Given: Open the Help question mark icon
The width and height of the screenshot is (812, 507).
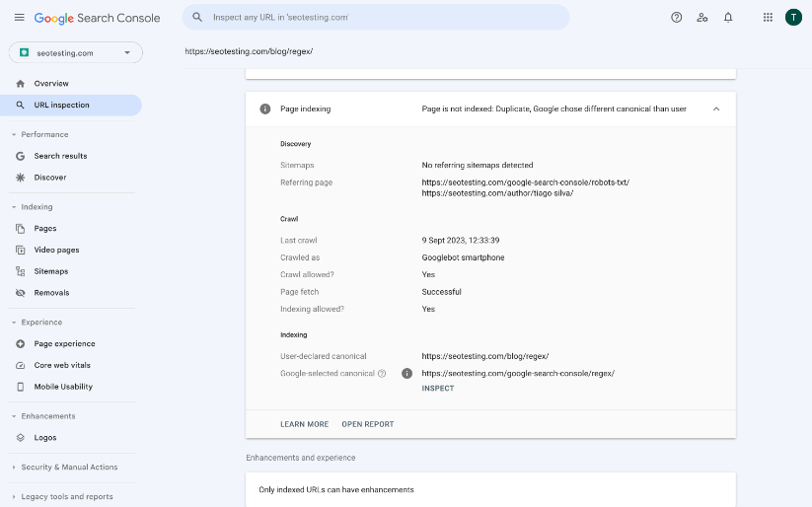Looking at the screenshot, I should point(676,18).
